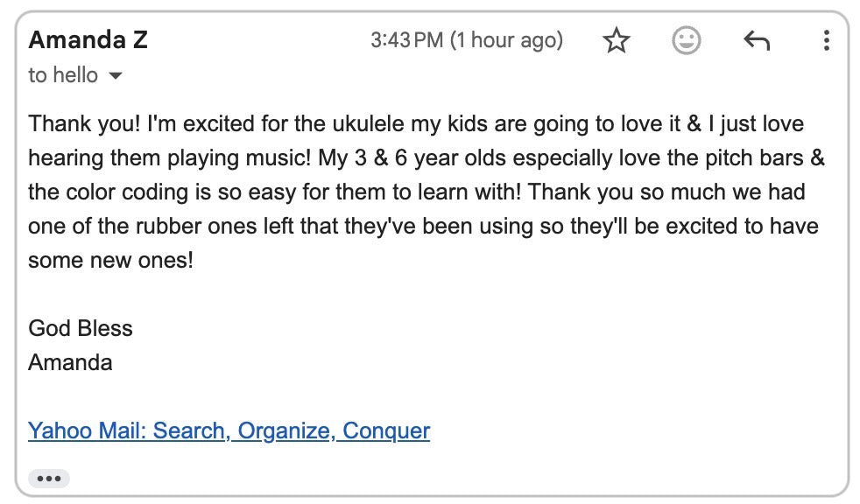Click the line starting "Thank you! I'm excited"
Screen dimensions: 860x504
tap(415, 124)
